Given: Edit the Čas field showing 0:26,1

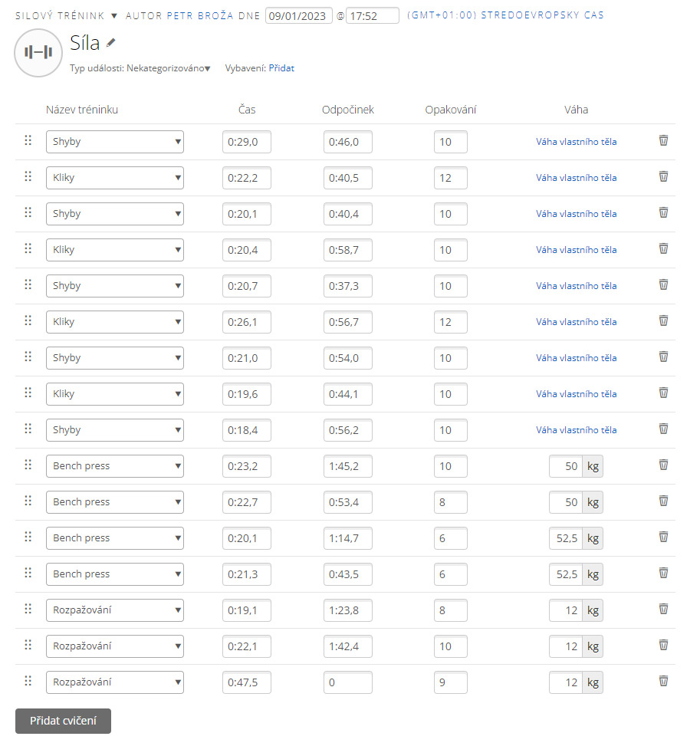Looking at the screenshot, I should 247,321.
